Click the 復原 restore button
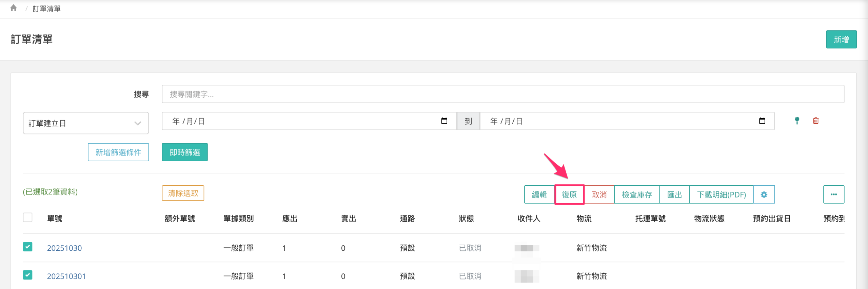 [x=569, y=194]
